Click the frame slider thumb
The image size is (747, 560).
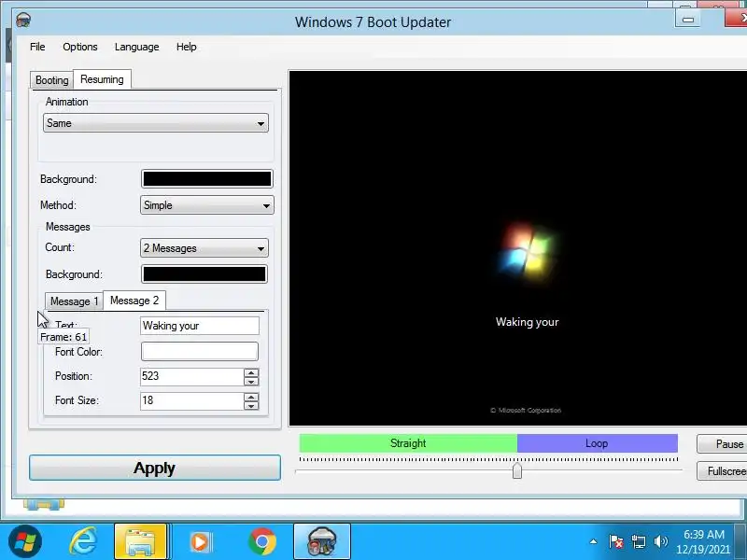click(x=517, y=471)
